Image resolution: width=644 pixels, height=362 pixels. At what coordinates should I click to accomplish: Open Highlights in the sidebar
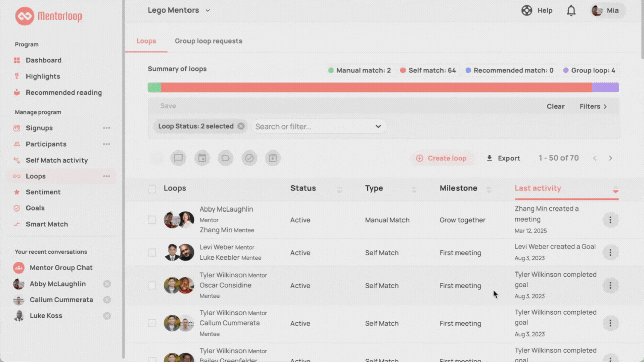click(43, 76)
